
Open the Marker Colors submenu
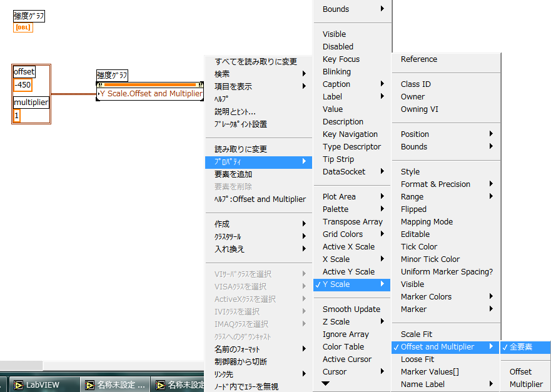pyautogui.click(x=445, y=297)
